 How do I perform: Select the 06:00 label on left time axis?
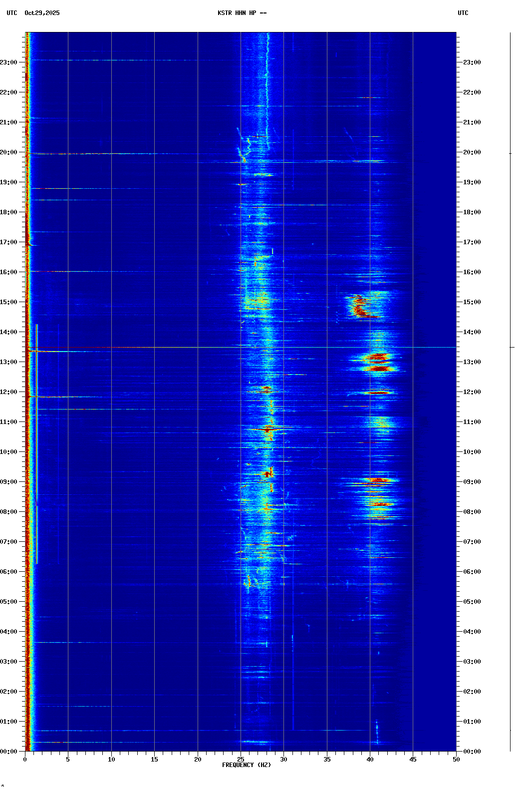(8, 572)
